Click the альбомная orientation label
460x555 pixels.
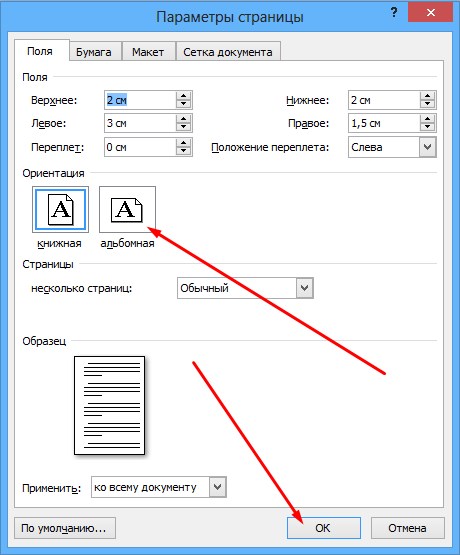coord(127,244)
